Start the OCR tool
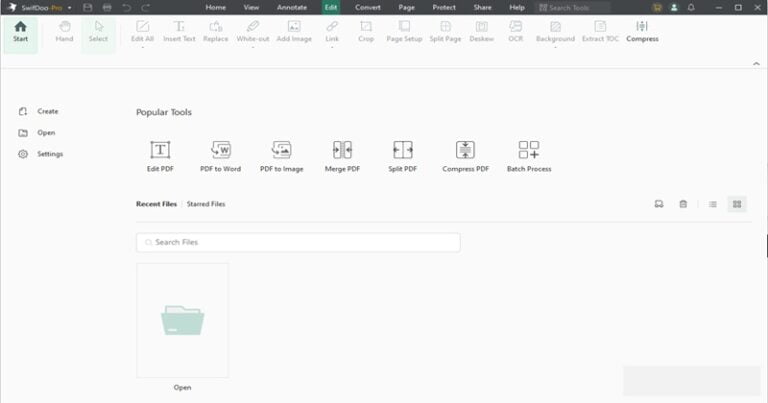Viewport: 768px width, 403px height. pos(516,31)
